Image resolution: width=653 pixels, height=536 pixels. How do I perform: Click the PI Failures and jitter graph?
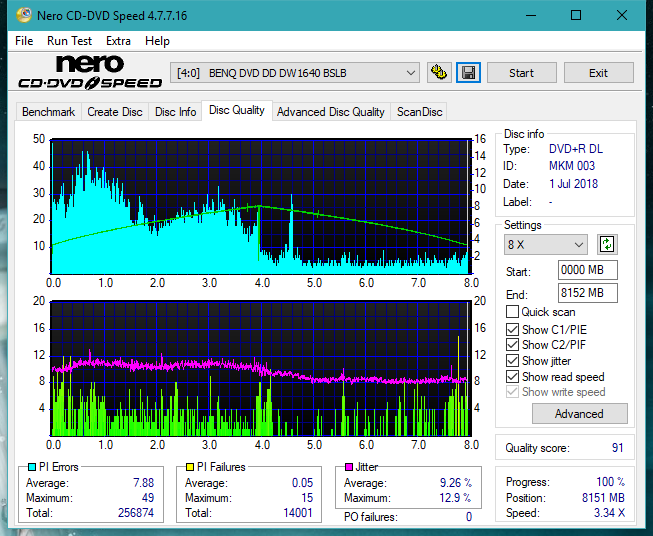tap(261, 369)
